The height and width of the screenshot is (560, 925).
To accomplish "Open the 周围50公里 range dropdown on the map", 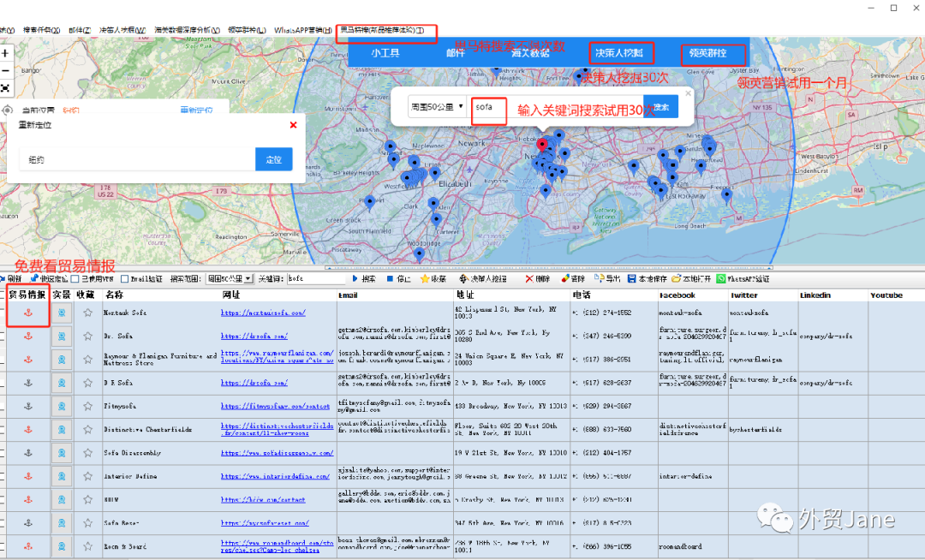I will coord(437,107).
